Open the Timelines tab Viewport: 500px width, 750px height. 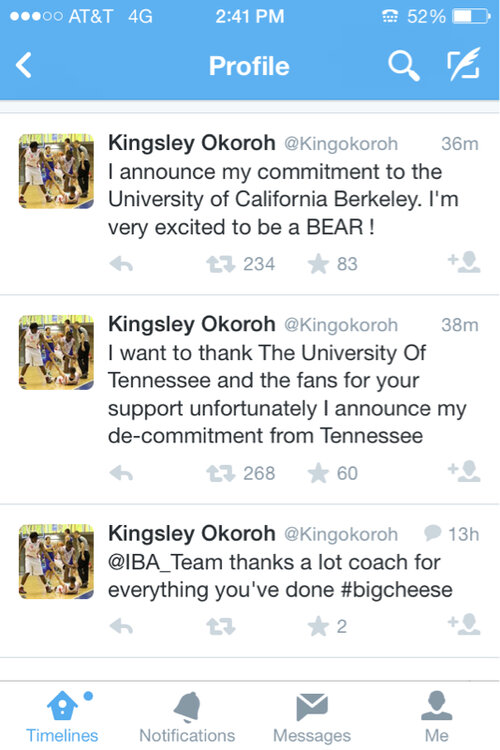pyautogui.click(x=62, y=717)
